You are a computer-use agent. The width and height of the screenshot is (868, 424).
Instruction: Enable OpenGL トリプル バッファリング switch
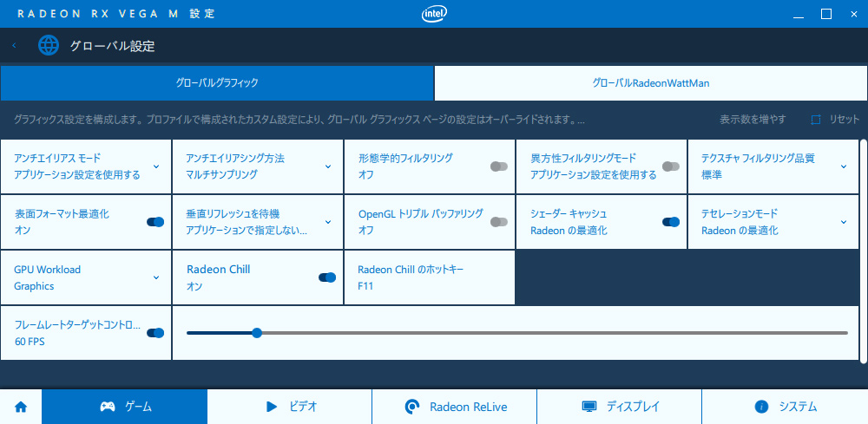click(499, 222)
